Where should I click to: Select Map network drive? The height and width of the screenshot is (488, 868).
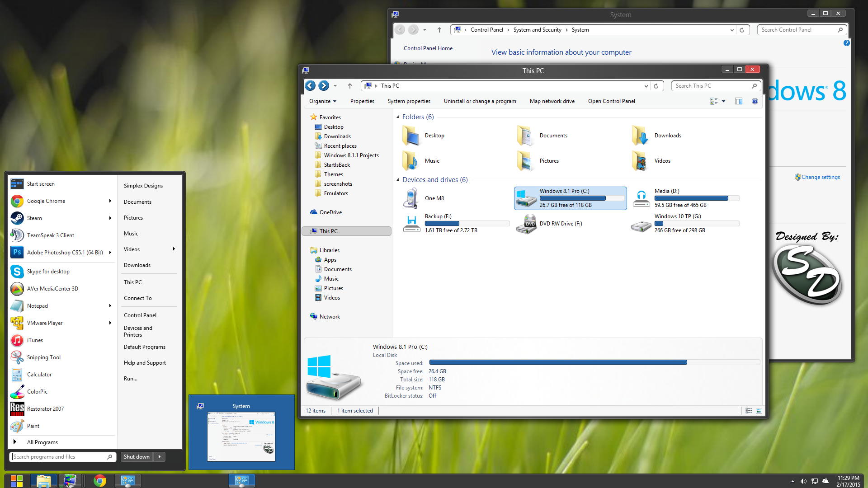[552, 101]
